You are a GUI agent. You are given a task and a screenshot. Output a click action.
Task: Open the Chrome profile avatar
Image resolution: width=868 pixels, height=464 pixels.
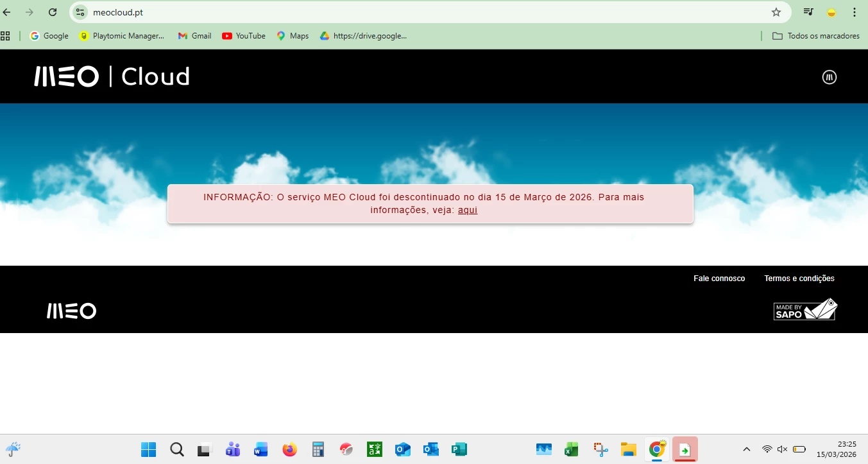pos(831,12)
